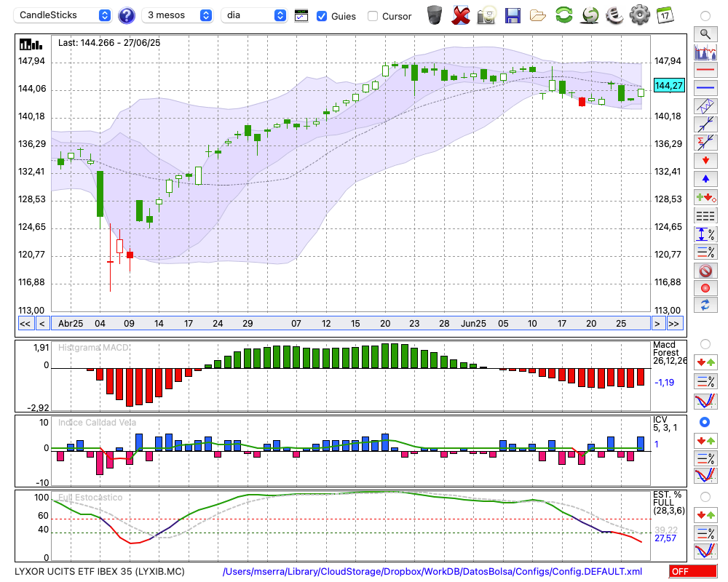Click the calendar 17 icon

(x=665, y=15)
